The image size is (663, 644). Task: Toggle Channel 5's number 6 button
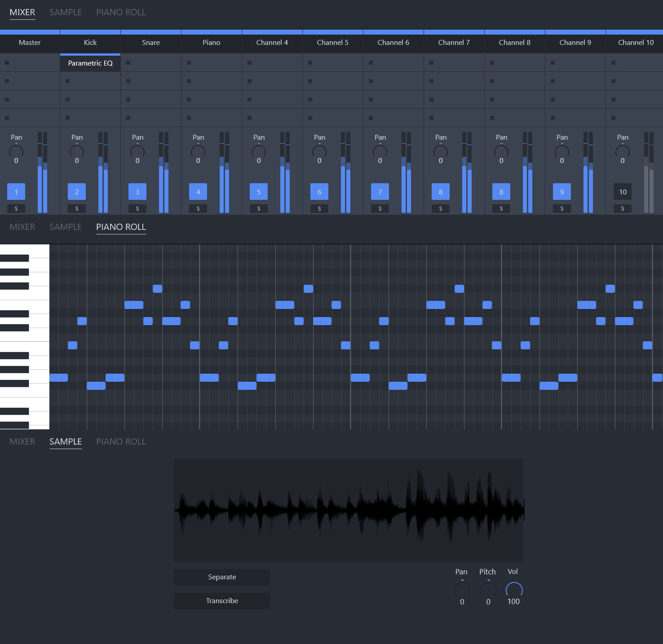click(319, 192)
